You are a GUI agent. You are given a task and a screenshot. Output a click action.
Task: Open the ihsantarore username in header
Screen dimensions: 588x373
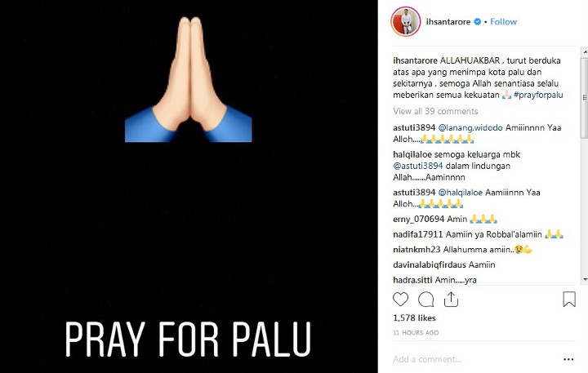click(x=448, y=22)
